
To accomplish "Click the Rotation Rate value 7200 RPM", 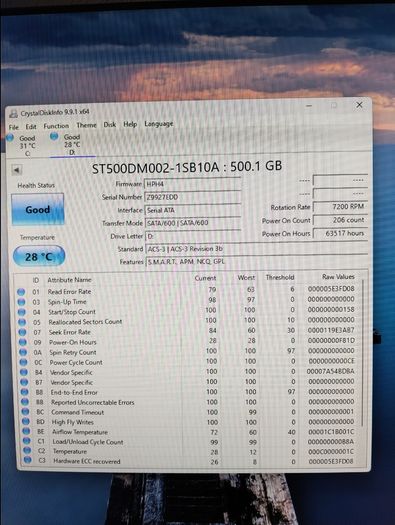I will 340,207.
